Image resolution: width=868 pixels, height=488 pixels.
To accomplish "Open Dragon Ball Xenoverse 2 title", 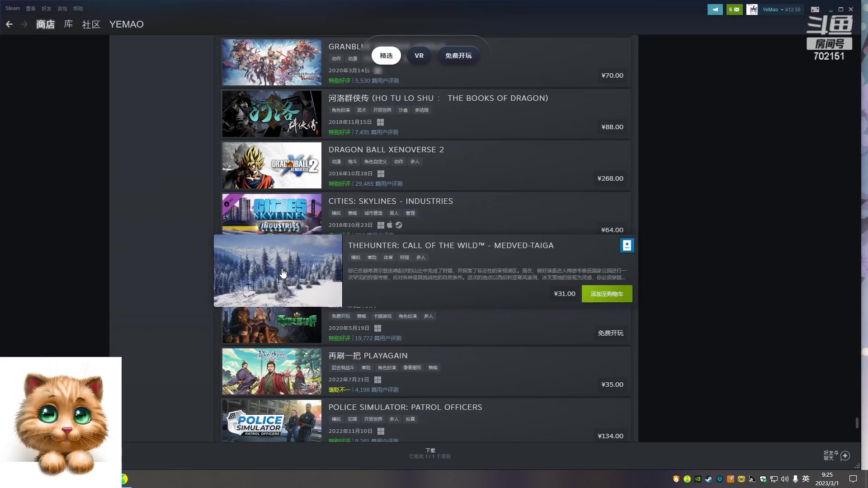I will [386, 150].
